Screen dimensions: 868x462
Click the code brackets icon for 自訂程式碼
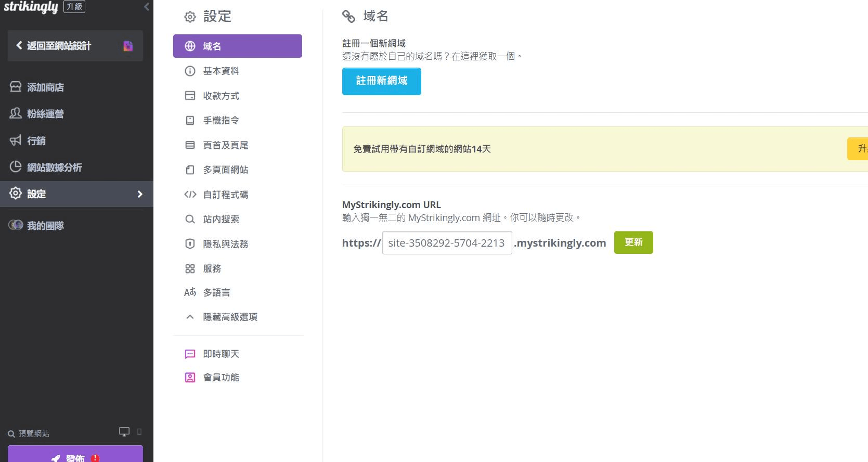point(190,195)
